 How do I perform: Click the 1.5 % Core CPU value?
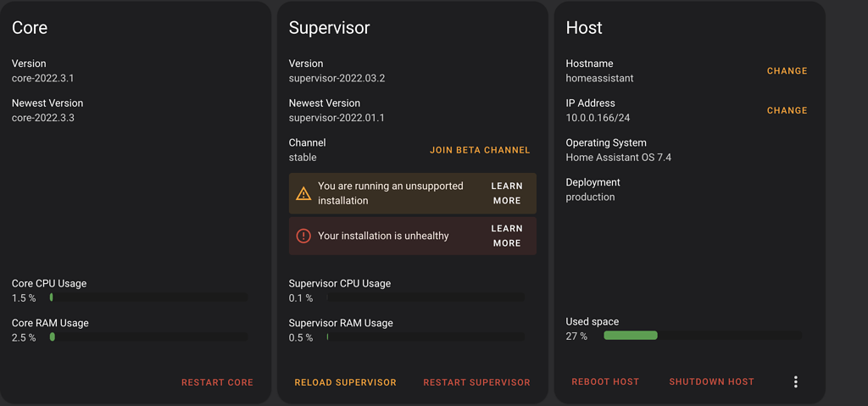click(24, 298)
